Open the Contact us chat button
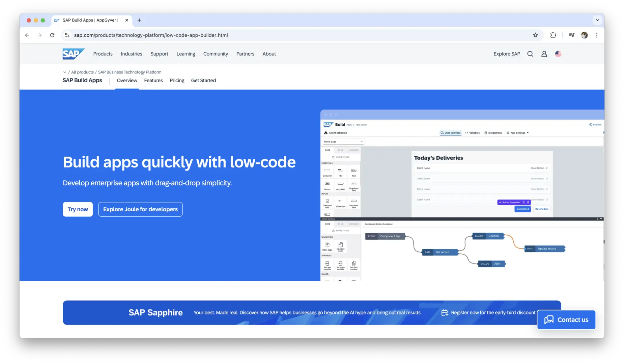 pyautogui.click(x=566, y=320)
